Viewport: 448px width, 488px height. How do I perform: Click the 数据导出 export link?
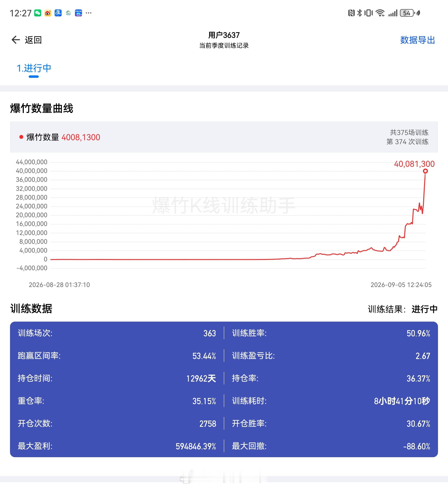point(417,40)
